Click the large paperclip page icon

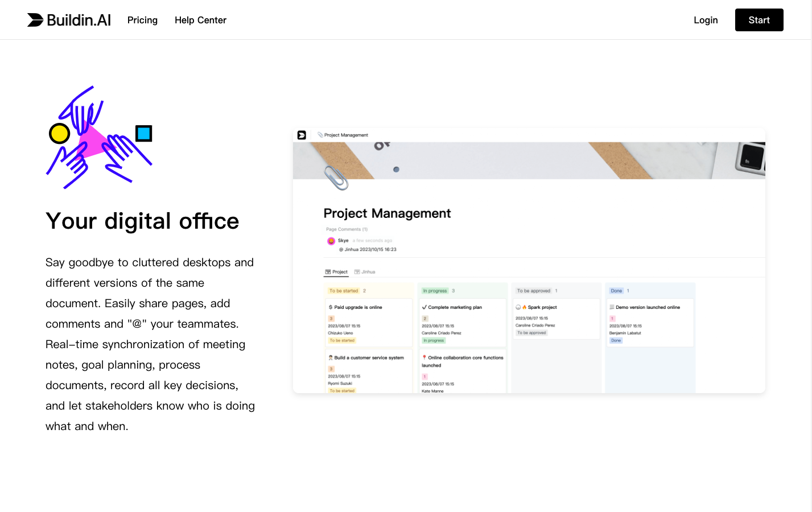click(336, 177)
